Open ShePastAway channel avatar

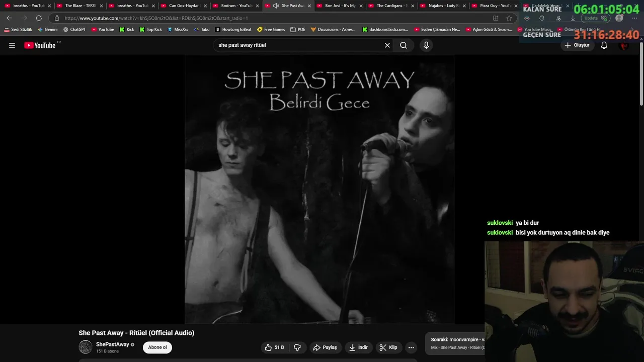[86, 347]
